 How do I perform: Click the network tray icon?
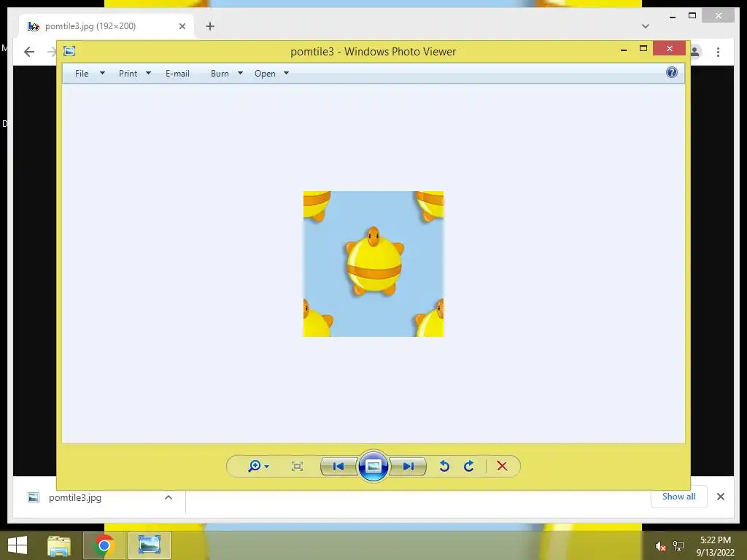(678, 545)
